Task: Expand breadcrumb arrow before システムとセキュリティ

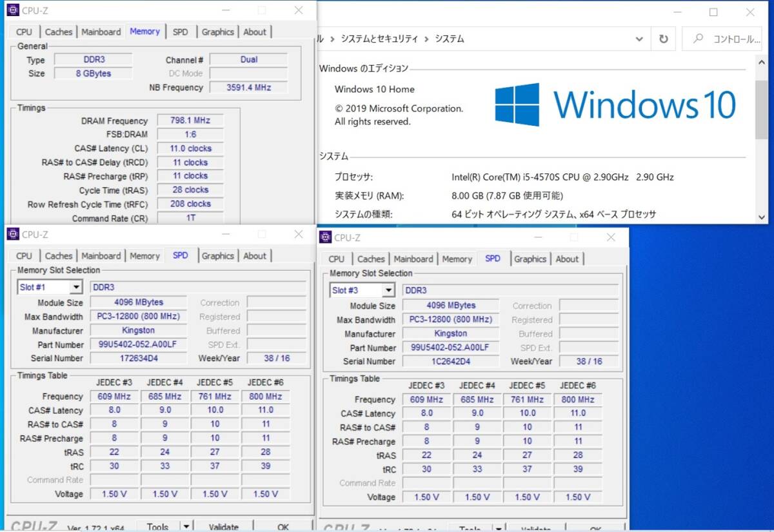Action: coord(332,39)
